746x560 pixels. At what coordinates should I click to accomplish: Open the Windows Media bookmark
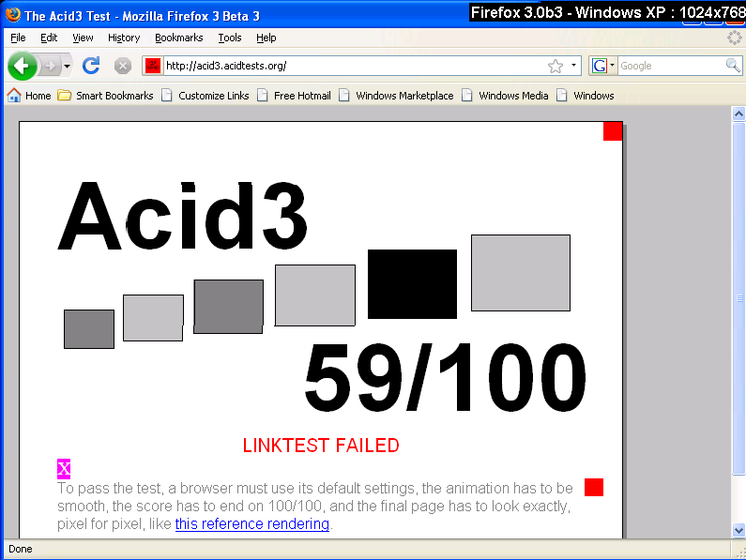[505, 96]
